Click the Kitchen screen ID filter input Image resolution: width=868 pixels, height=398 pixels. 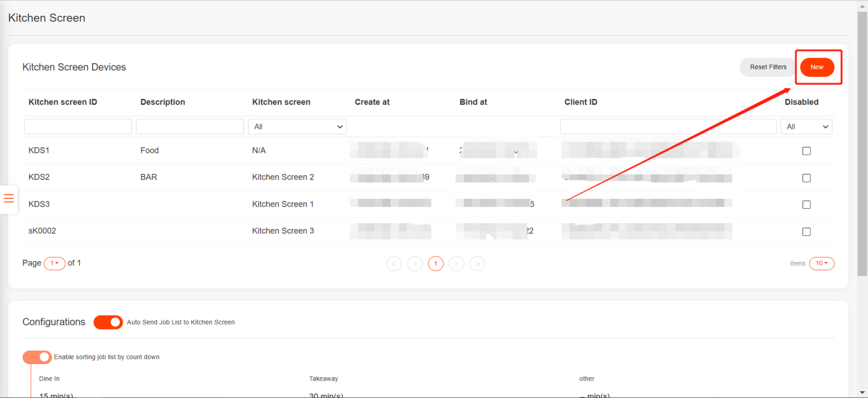click(x=77, y=126)
